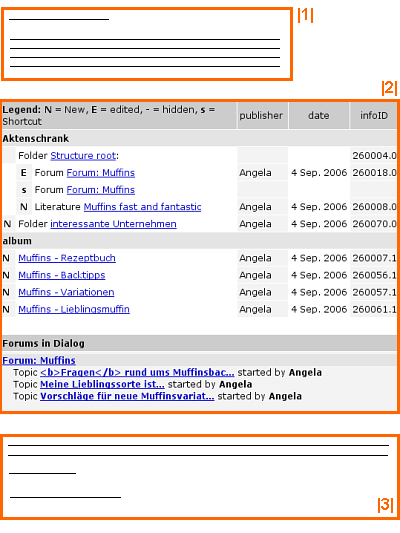Open the Muffins - Backtipps album
Screen dimensions: 400x533
62,275
